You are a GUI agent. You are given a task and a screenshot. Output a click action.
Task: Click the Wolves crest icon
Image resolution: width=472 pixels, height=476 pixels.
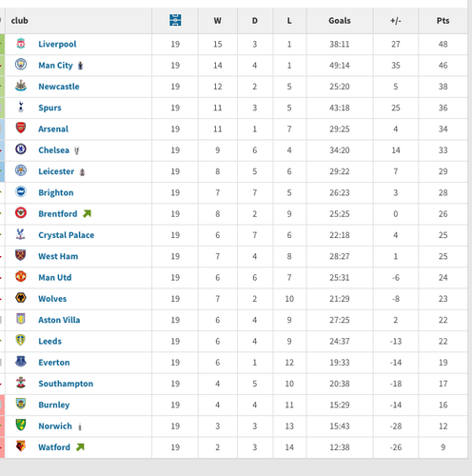point(21,298)
